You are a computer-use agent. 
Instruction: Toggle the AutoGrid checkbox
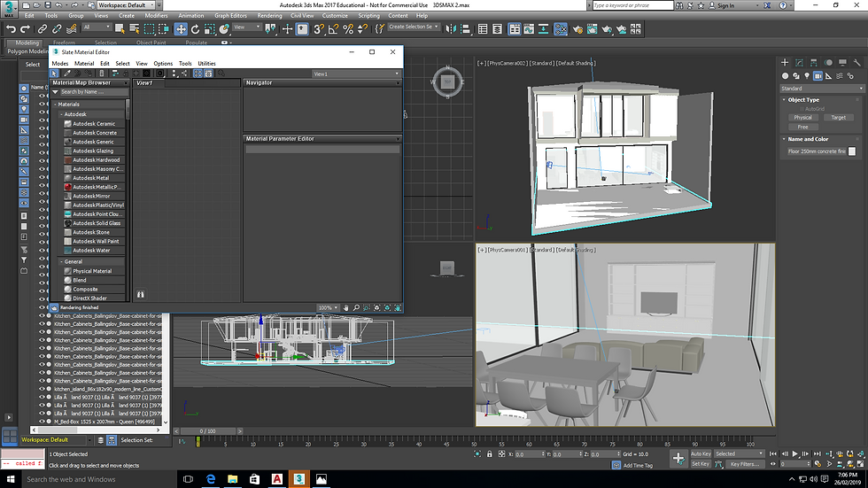(802, 109)
